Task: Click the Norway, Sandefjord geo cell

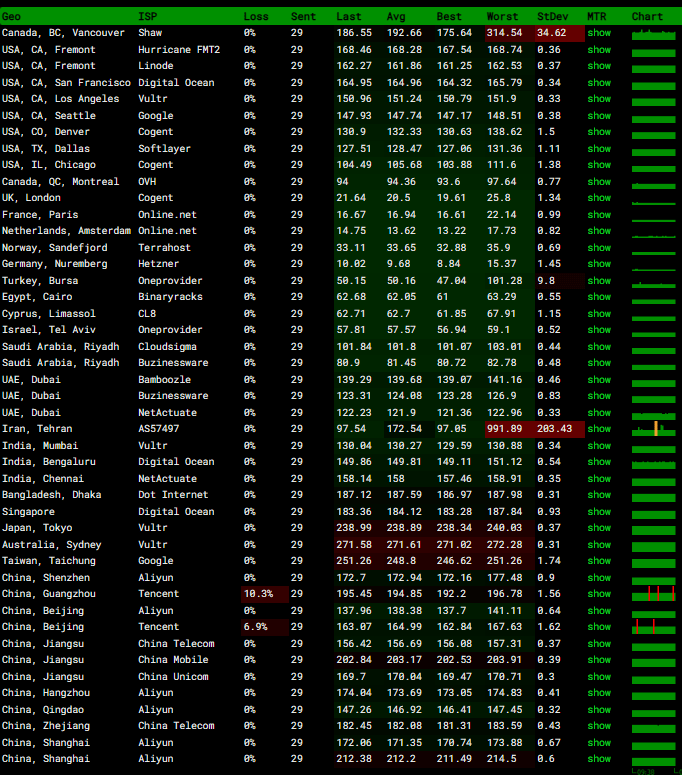Action: point(54,248)
